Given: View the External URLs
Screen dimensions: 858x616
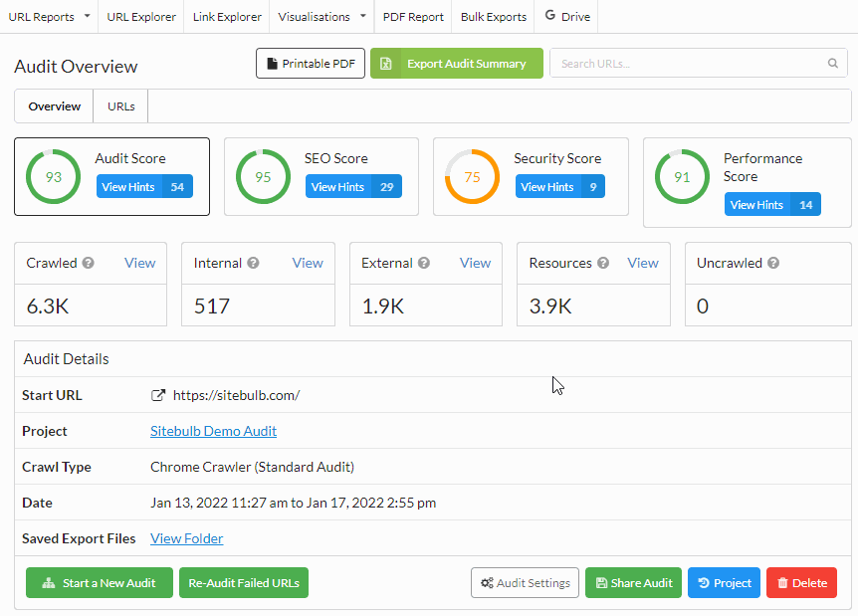Looking at the screenshot, I should point(475,263).
